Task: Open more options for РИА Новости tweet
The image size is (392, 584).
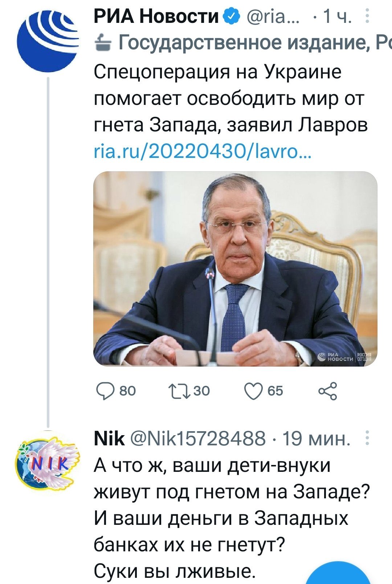Action: (x=367, y=16)
